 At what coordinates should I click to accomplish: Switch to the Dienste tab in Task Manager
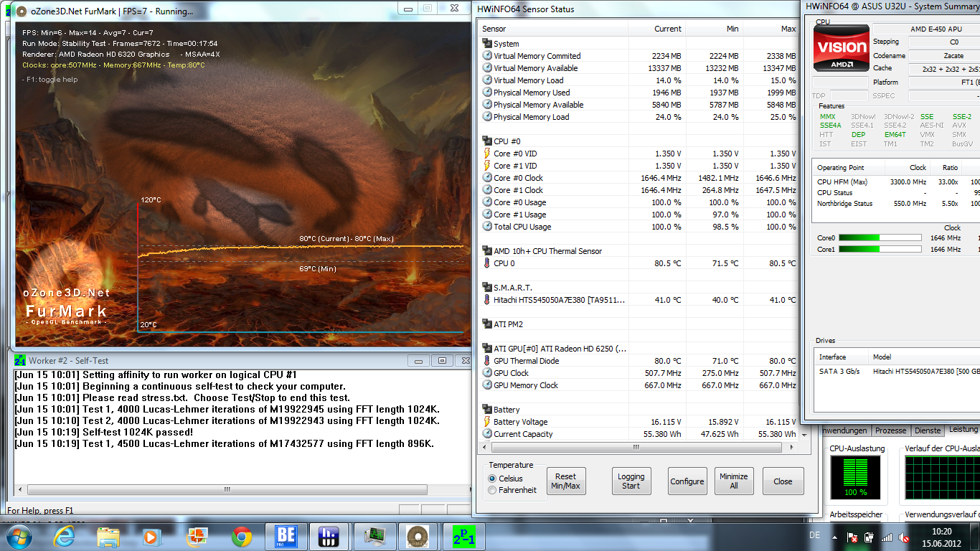coord(928,430)
